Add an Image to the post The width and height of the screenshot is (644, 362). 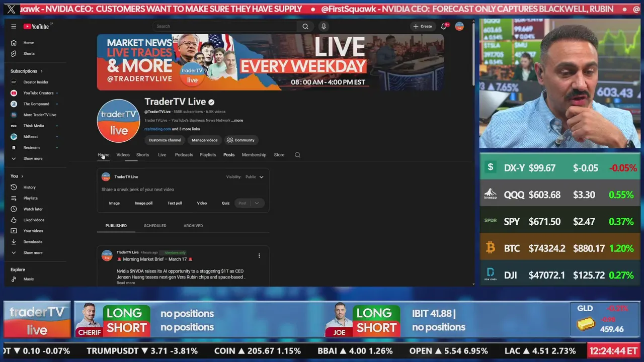point(114,203)
